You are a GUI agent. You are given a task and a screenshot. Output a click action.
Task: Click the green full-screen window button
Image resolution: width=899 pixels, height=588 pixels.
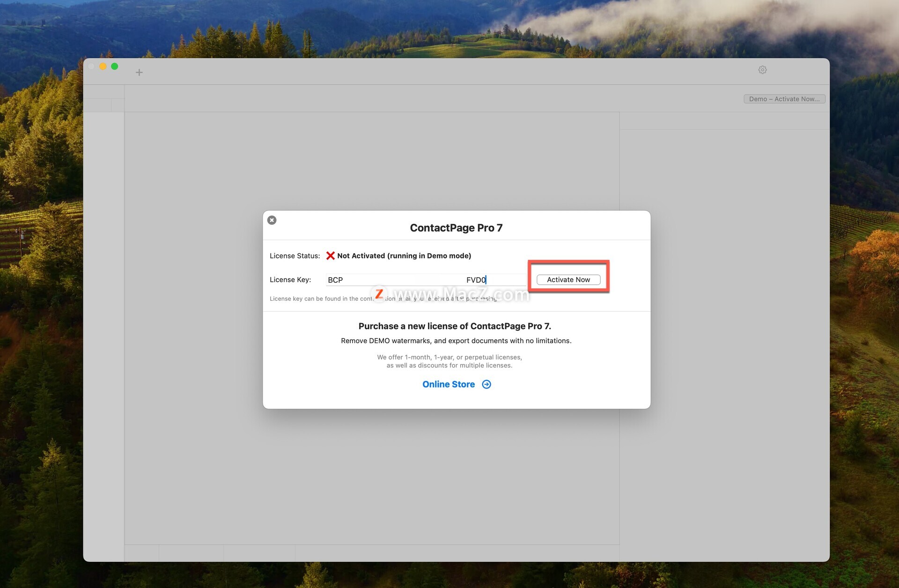pos(115,66)
